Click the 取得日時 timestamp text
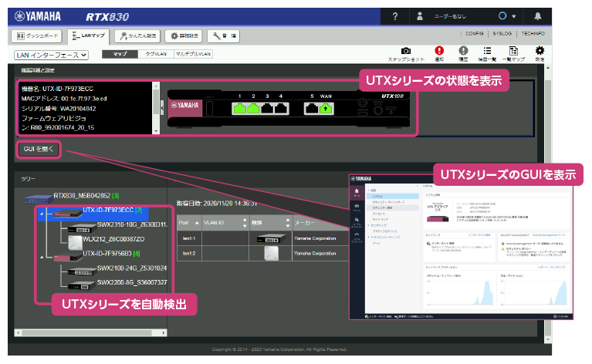This screenshot has height=364, width=592. click(x=217, y=204)
